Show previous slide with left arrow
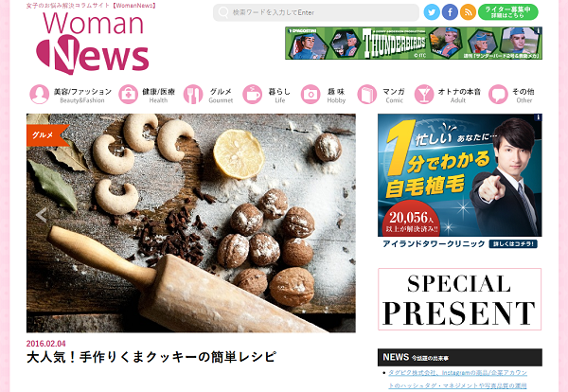 click(41, 215)
